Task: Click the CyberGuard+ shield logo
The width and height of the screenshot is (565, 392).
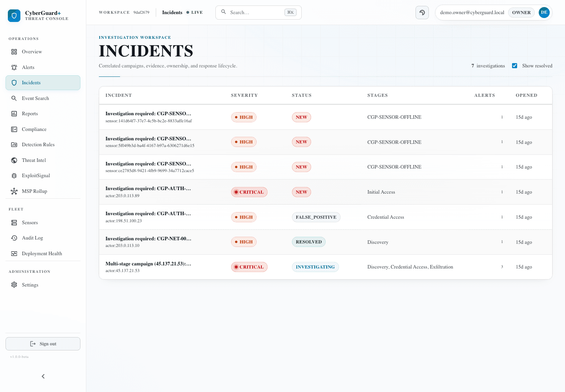Action: pos(14,16)
